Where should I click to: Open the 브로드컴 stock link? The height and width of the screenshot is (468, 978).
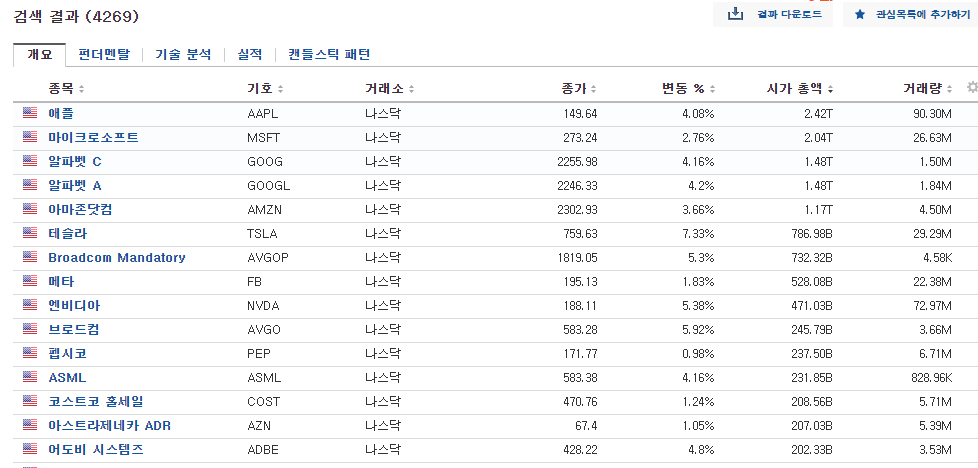point(74,329)
